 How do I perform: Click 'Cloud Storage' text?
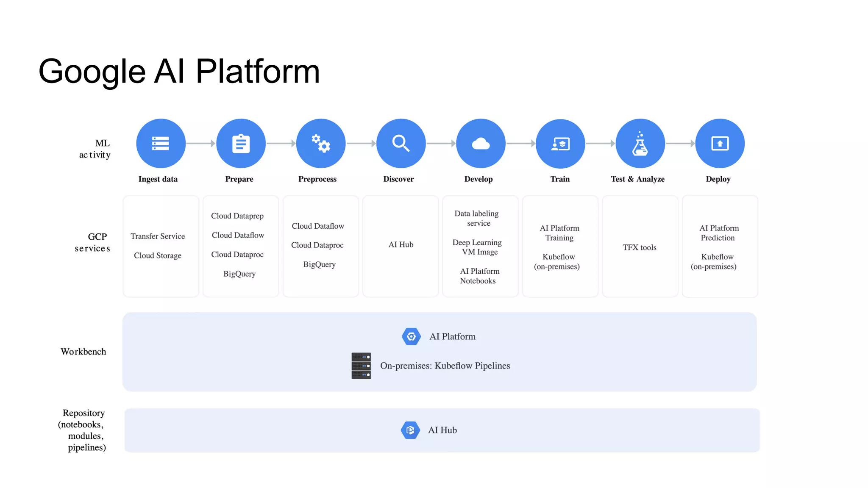[158, 255]
